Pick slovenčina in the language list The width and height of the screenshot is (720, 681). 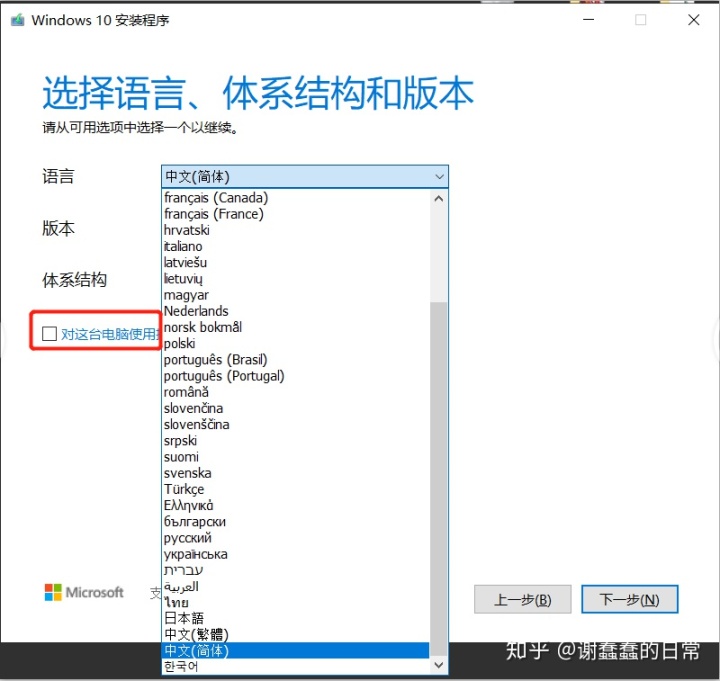pyautogui.click(x=296, y=408)
